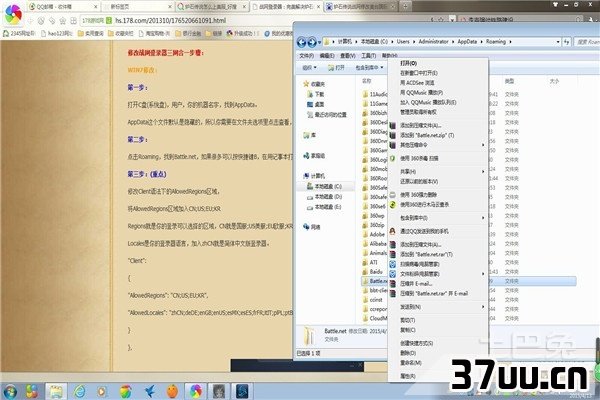Choose 添加到 "Battle.net.rar"(T) entry

(x=426, y=254)
